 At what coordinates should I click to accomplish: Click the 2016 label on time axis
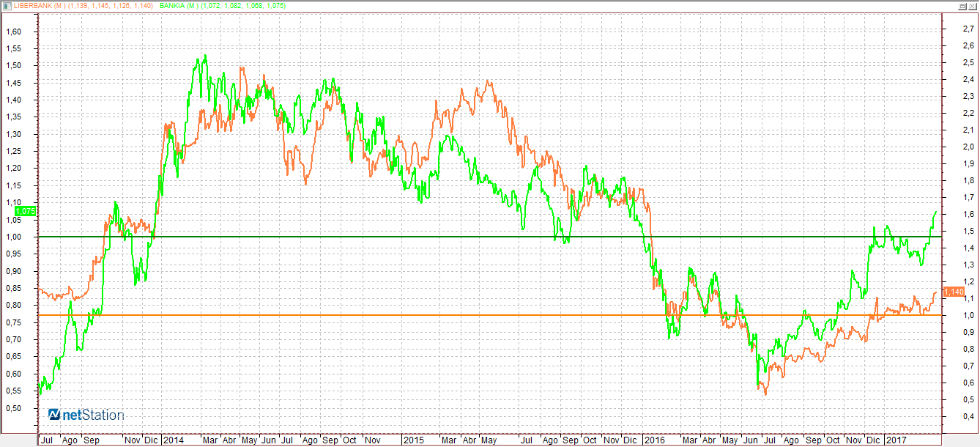tap(653, 440)
